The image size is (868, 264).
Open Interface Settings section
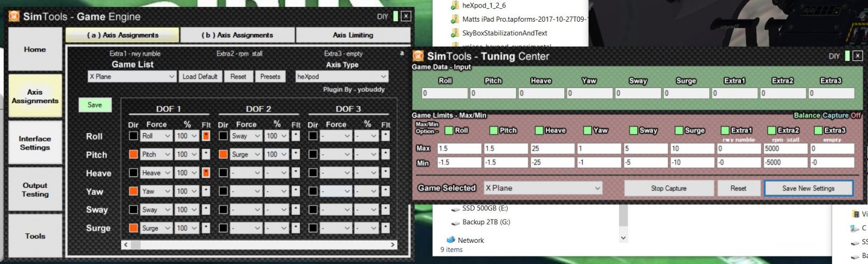pos(35,143)
